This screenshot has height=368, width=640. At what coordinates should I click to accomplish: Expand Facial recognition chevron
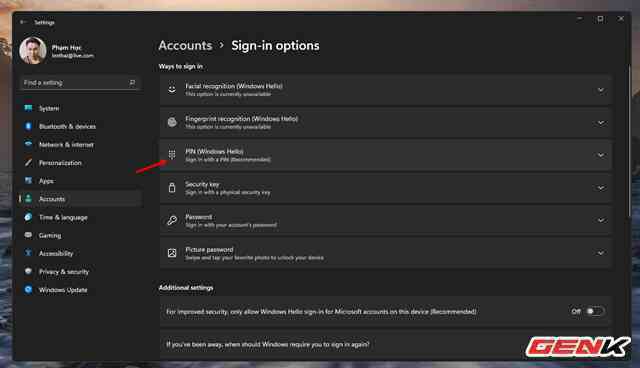coord(601,90)
